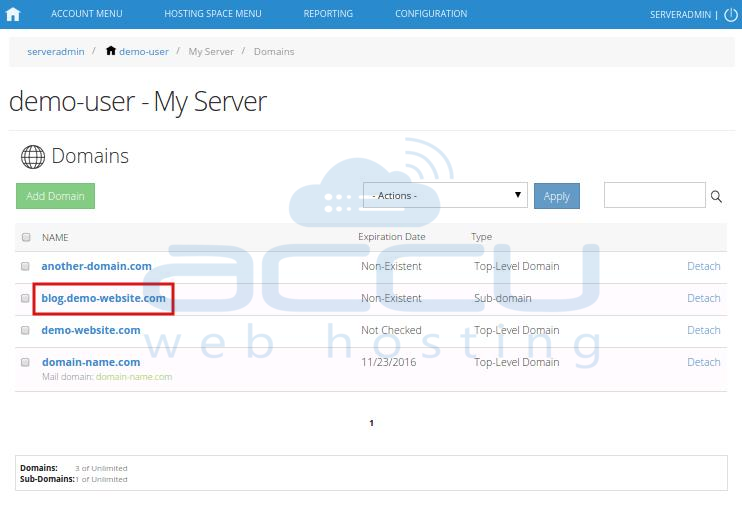This screenshot has height=505, width=742.
Task: Click page number 1 in pagination
Action: pyautogui.click(x=371, y=423)
